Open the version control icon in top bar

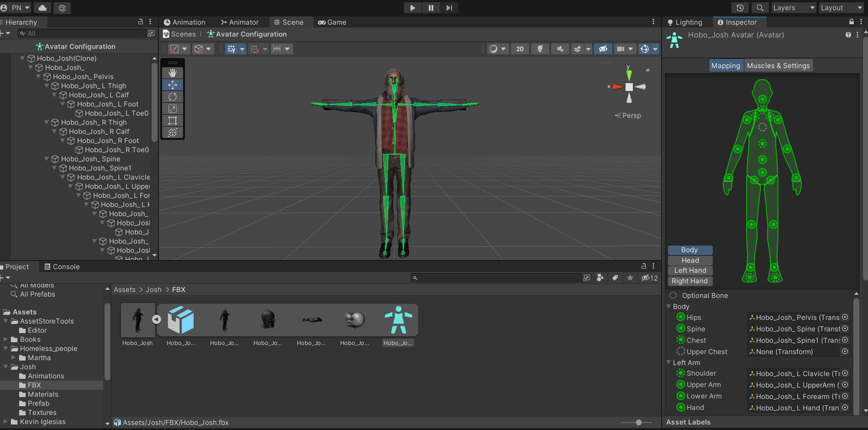tap(62, 8)
